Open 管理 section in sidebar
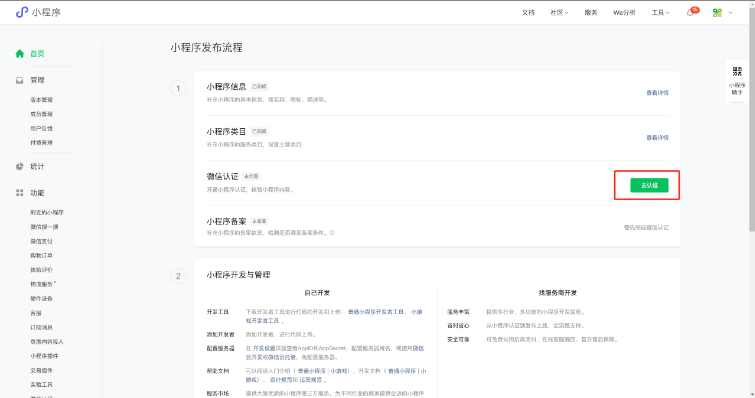 pos(37,80)
